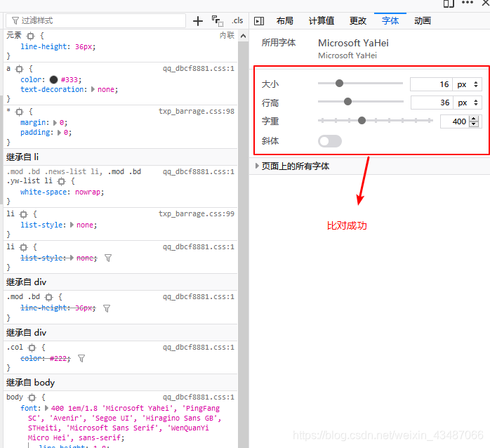Expand margin shorthand arrow
The image size is (490, 448).
tap(55, 123)
